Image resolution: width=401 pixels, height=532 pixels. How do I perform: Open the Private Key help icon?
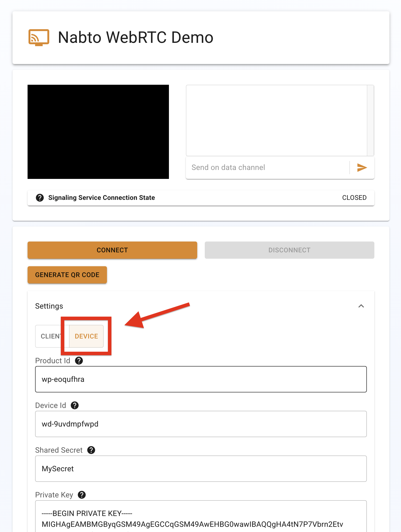82,495
